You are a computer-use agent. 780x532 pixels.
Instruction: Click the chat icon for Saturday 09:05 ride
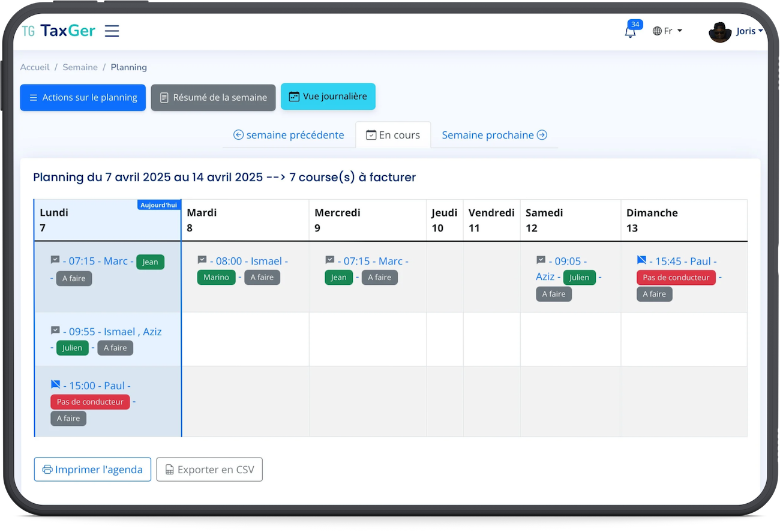541,260
